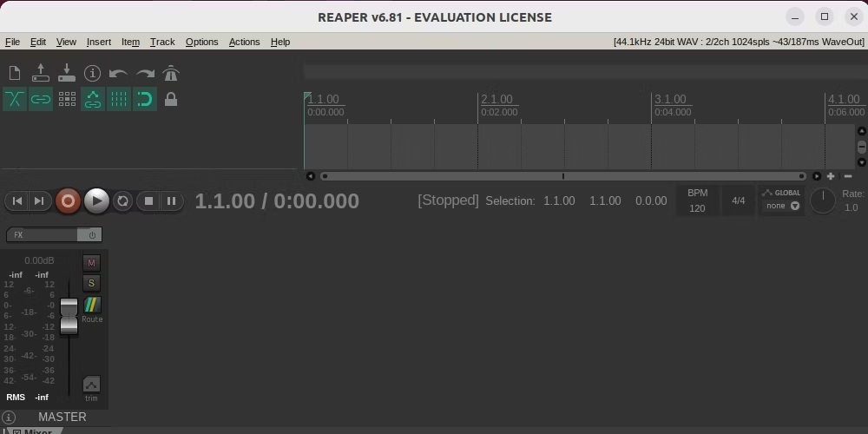Toggle grid lines icon
Image resolution: width=868 pixels, height=434 pixels.
pos(118,99)
